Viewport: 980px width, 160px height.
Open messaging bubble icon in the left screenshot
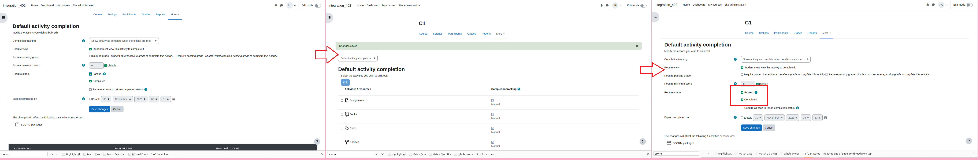281,5
